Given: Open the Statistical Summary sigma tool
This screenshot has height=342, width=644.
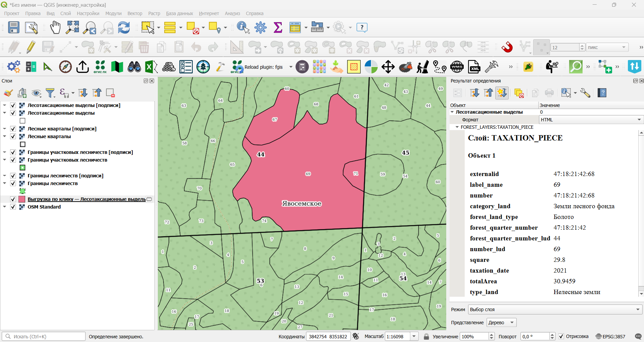Looking at the screenshot, I should [278, 27].
